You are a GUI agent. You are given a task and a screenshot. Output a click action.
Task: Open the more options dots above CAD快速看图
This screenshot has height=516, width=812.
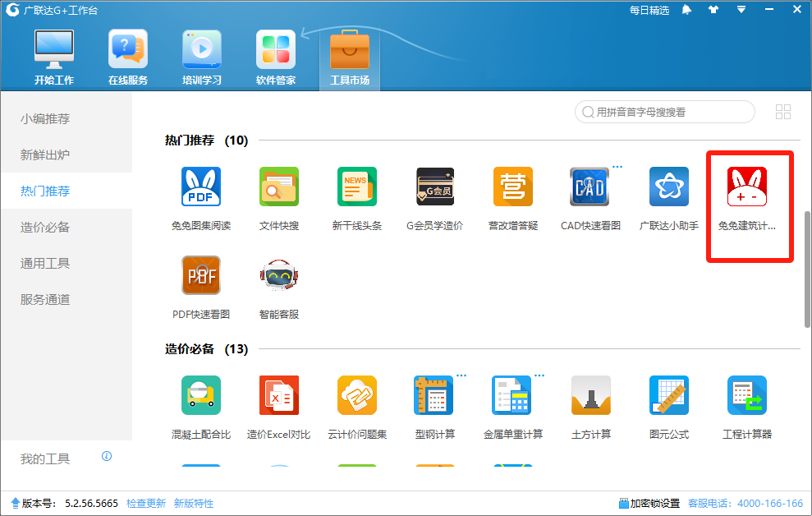[617, 167]
